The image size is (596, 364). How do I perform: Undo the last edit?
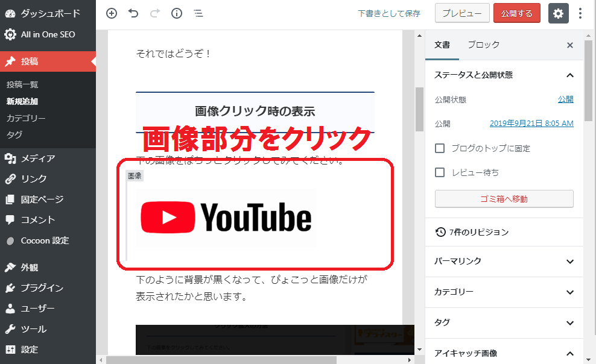pos(133,14)
